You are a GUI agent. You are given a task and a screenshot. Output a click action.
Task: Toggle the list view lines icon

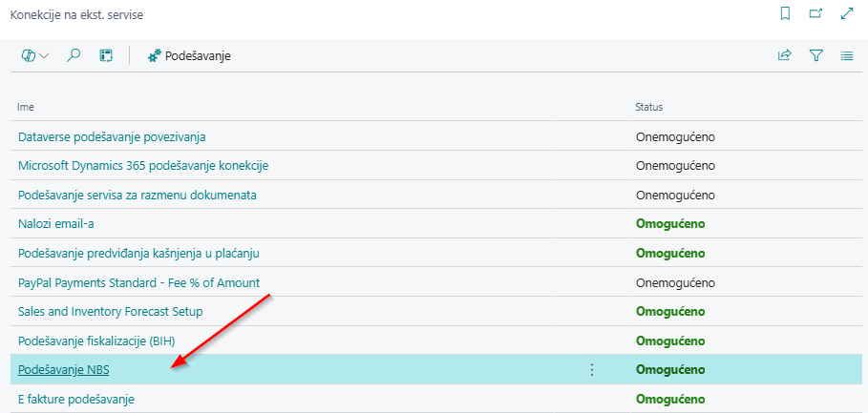point(846,56)
